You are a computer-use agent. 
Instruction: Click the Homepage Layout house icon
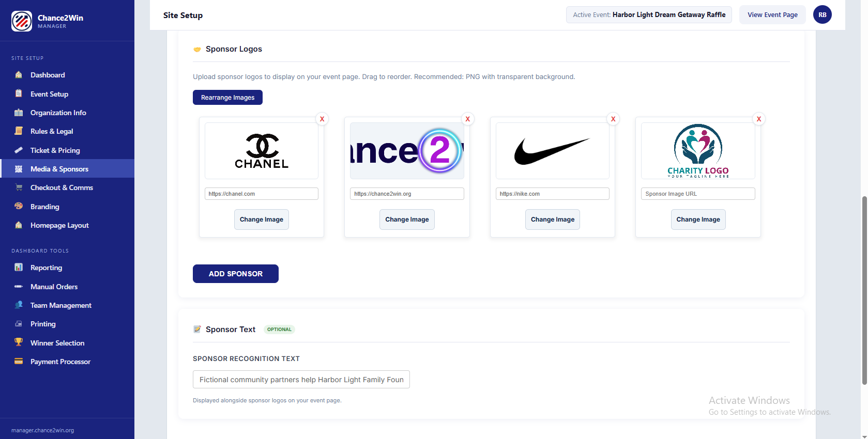19,225
